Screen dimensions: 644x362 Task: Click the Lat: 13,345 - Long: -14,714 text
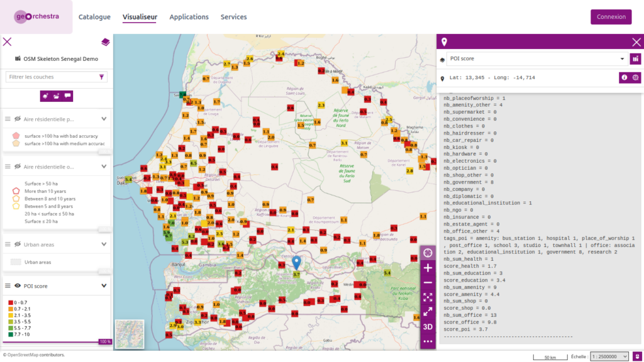(x=492, y=77)
